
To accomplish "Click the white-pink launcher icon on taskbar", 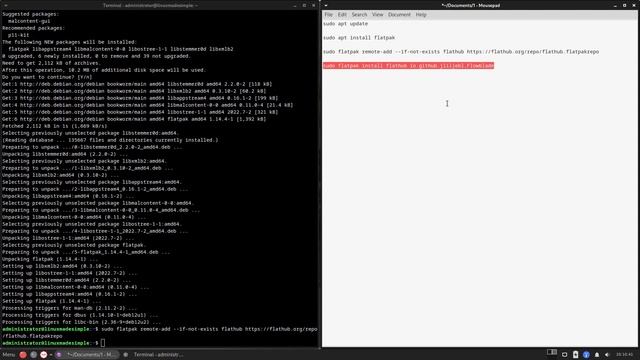I will (x=44, y=355).
